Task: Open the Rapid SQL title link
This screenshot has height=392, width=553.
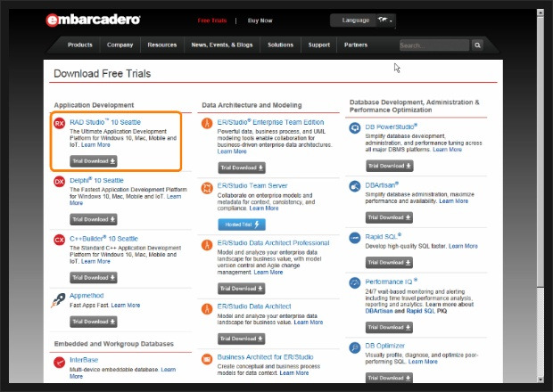Action: [x=383, y=236]
